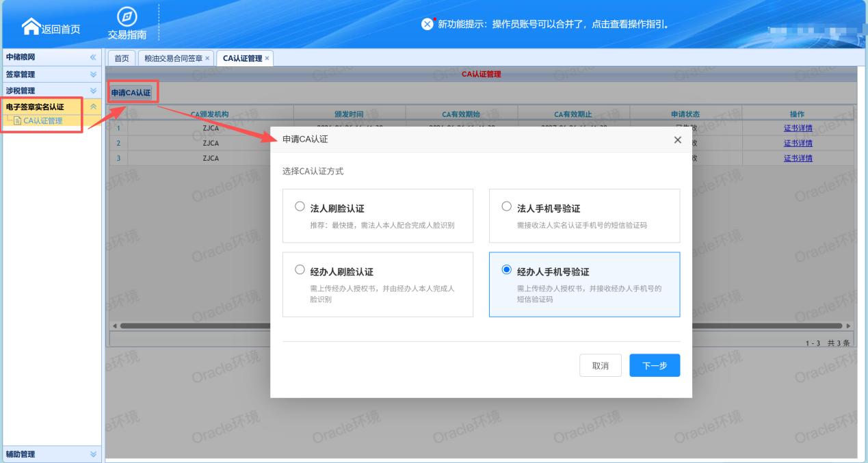Close the CA认证管理 tab X
The width and height of the screenshot is (868, 463).
267,58
